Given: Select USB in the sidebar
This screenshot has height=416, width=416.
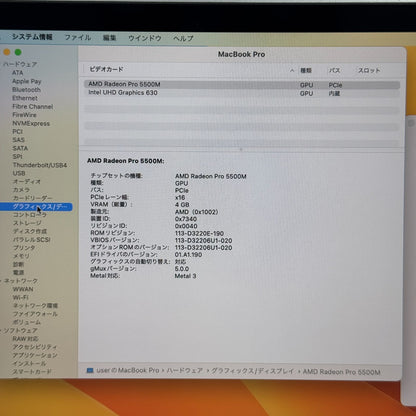Looking at the screenshot, I should point(19,173).
